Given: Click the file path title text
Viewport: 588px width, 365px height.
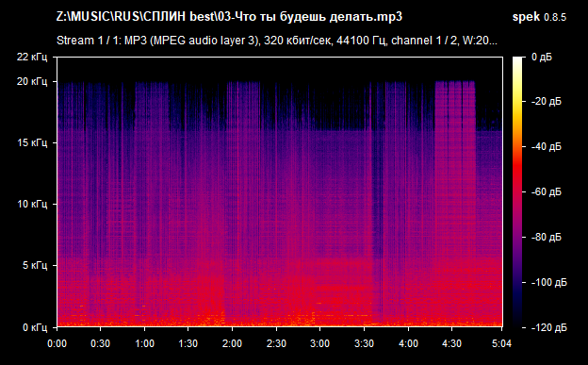Looking at the screenshot, I should [x=229, y=17].
